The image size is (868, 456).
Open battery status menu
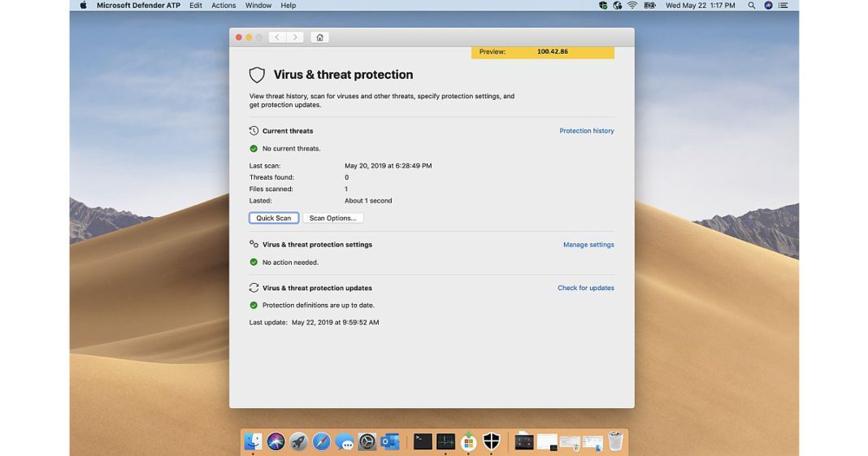pos(649,6)
